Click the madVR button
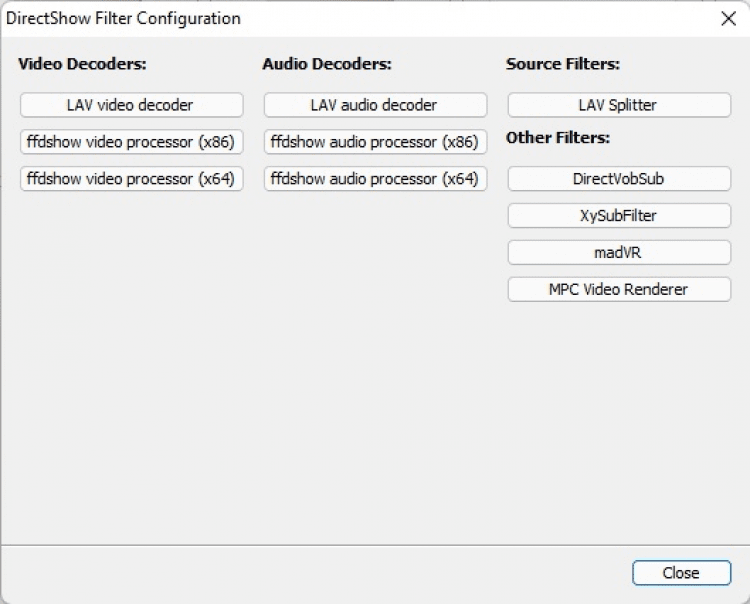The image size is (750, 604). pos(619,253)
